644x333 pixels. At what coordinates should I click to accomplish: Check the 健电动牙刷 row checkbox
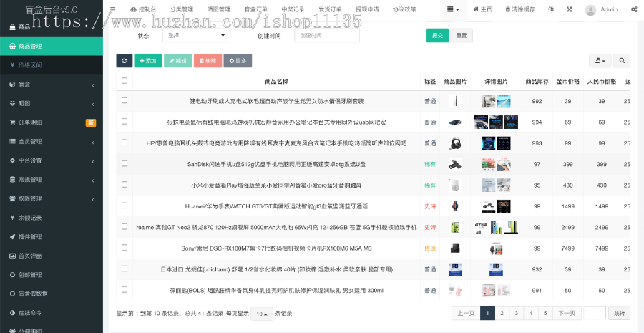(125, 100)
